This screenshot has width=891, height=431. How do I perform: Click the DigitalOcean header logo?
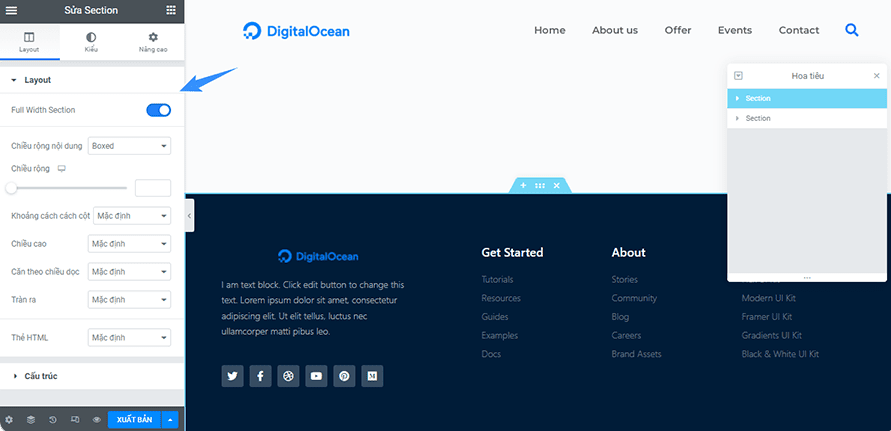coord(296,31)
